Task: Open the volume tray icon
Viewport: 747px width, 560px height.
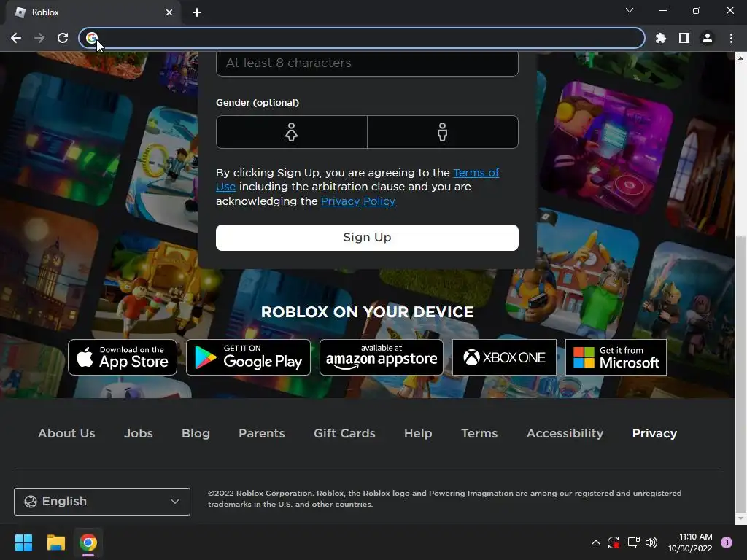Action: click(x=651, y=542)
